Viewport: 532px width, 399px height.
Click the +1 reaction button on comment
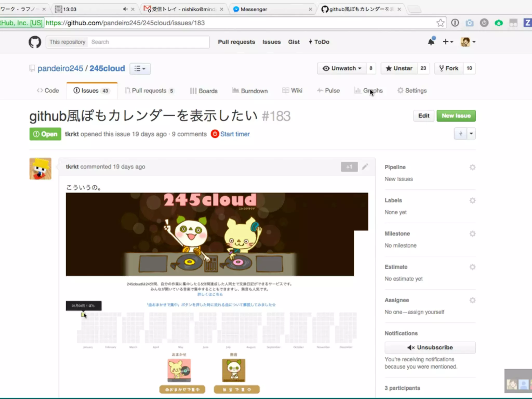pos(349,167)
